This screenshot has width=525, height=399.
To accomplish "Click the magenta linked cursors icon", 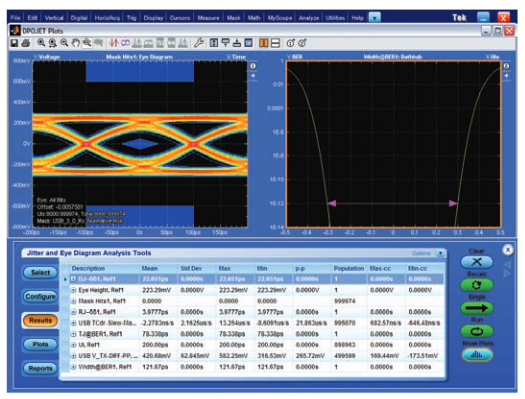I will click(125, 43).
